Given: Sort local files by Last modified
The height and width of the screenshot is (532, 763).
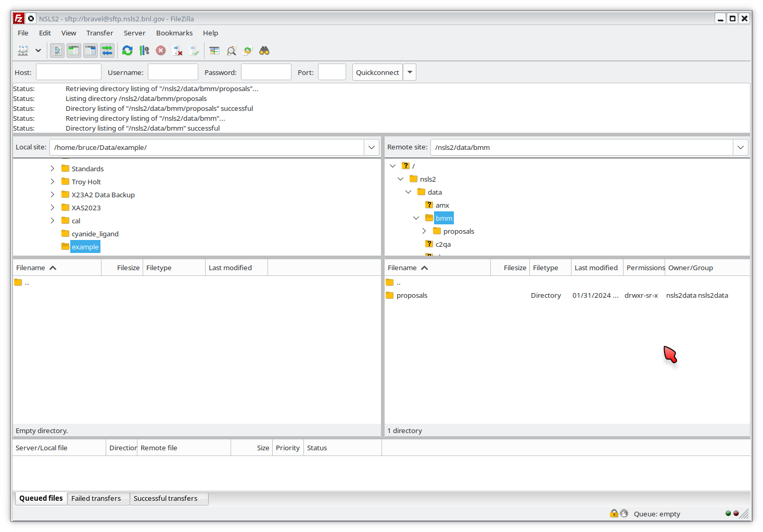Looking at the screenshot, I should pos(237,268).
